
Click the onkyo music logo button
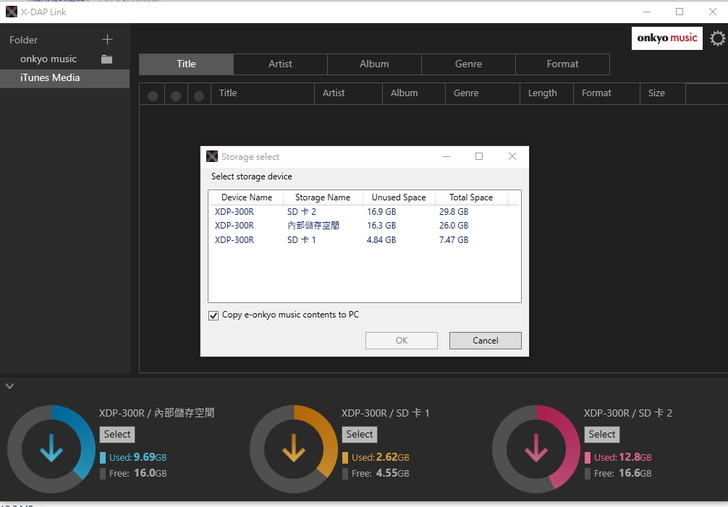[668, 39]
